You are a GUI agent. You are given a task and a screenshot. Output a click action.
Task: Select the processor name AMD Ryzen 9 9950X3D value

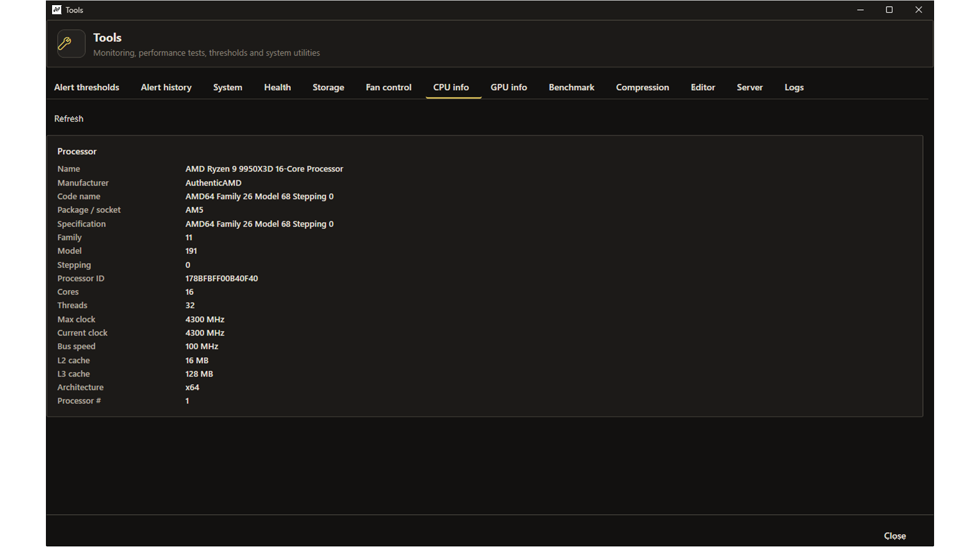point(264,169)
